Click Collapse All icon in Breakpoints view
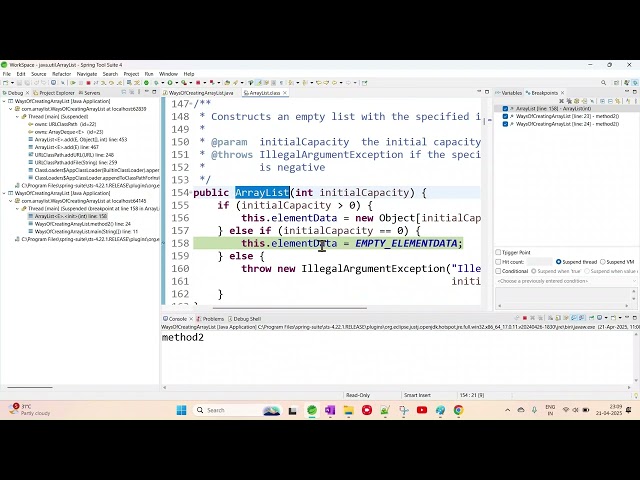This screenshot has height=480, width=640. click(x=610, y=101)
